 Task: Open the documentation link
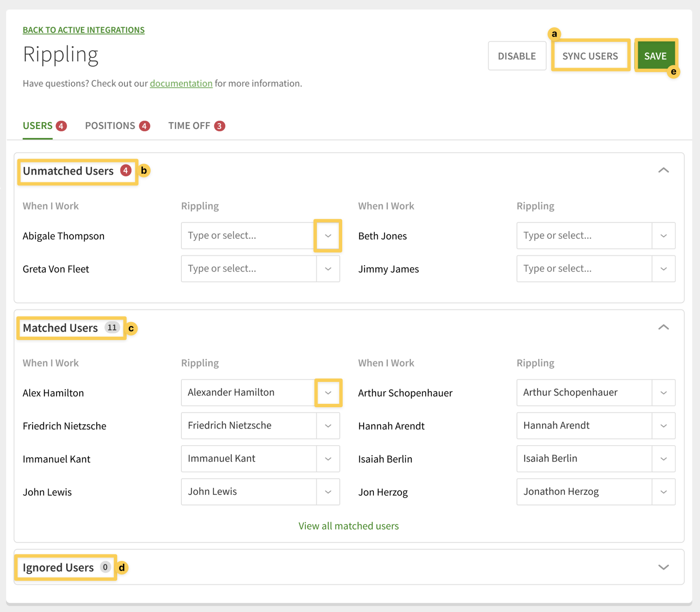[x=181, y=83]
